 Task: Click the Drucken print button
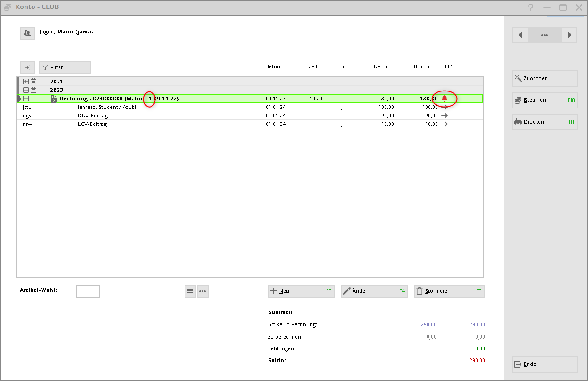[545, 122]
